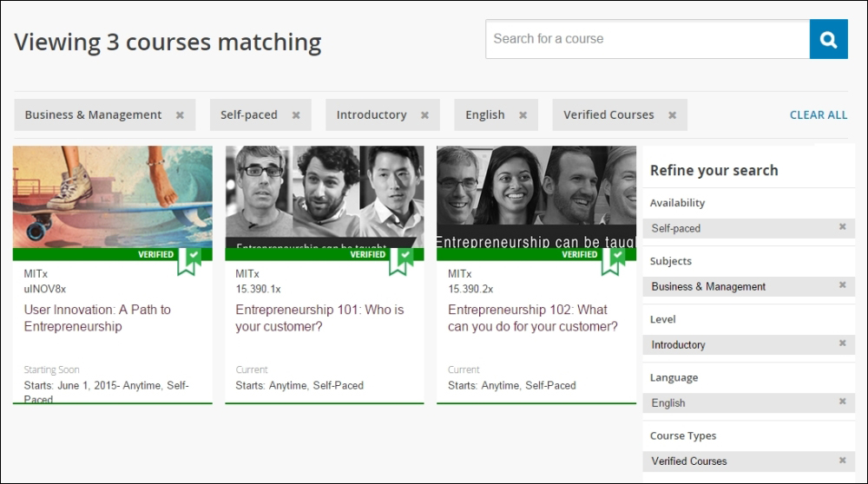The image size is (868, 484).
Task: Click the Entrepreneurship 101 course thumbnail
Action: click(325, 196)
